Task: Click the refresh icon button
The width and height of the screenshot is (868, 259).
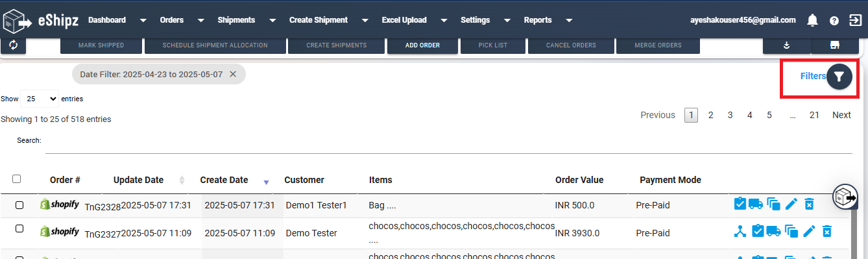Action: 13,45
